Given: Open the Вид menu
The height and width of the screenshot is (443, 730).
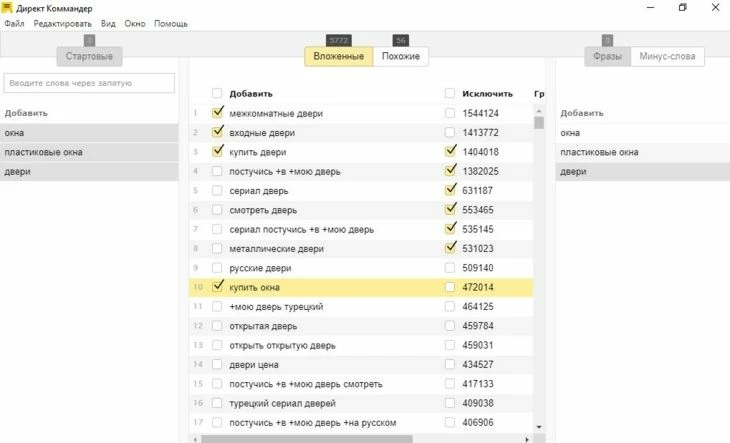Looking at the screenshot, I should (108, 23).
